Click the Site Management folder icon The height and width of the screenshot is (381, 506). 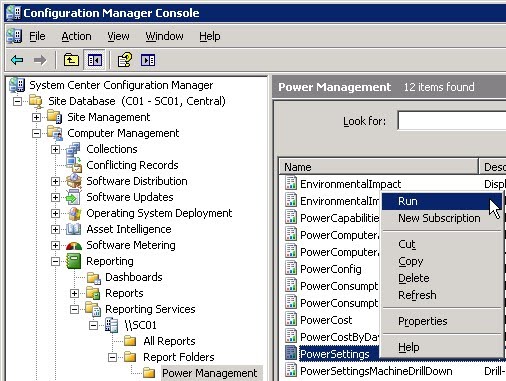pos(54,117)
